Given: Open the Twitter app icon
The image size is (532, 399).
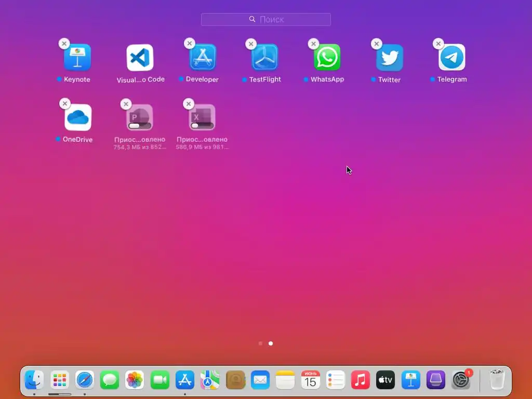Looking at the screenshot, I should [x=390, y=58].
